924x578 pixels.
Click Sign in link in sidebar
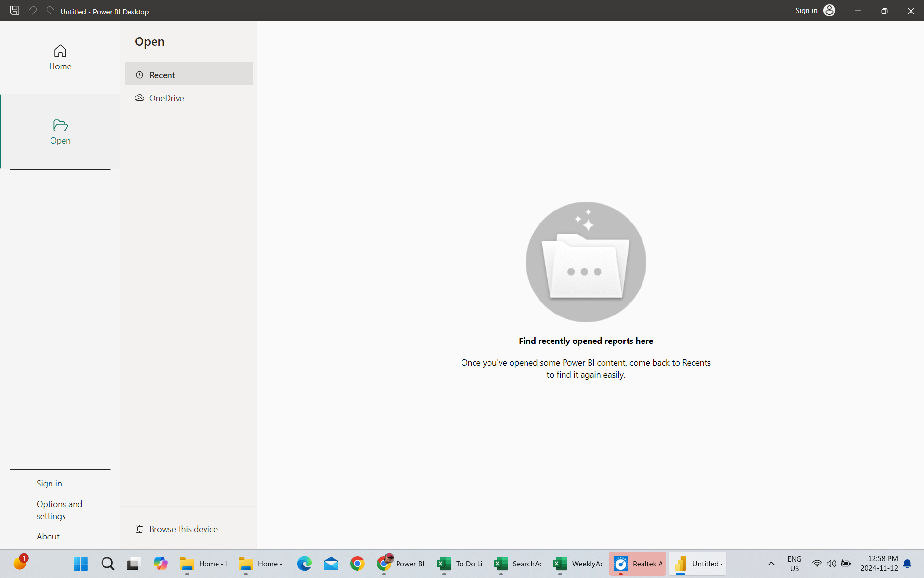(x=49, y=483)
